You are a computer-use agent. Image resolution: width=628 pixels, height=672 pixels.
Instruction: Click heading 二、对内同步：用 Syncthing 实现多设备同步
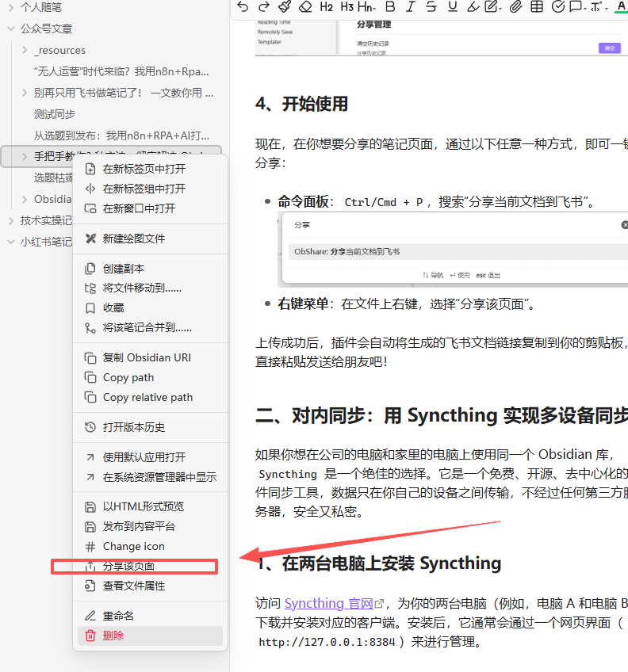click(442, 415)
